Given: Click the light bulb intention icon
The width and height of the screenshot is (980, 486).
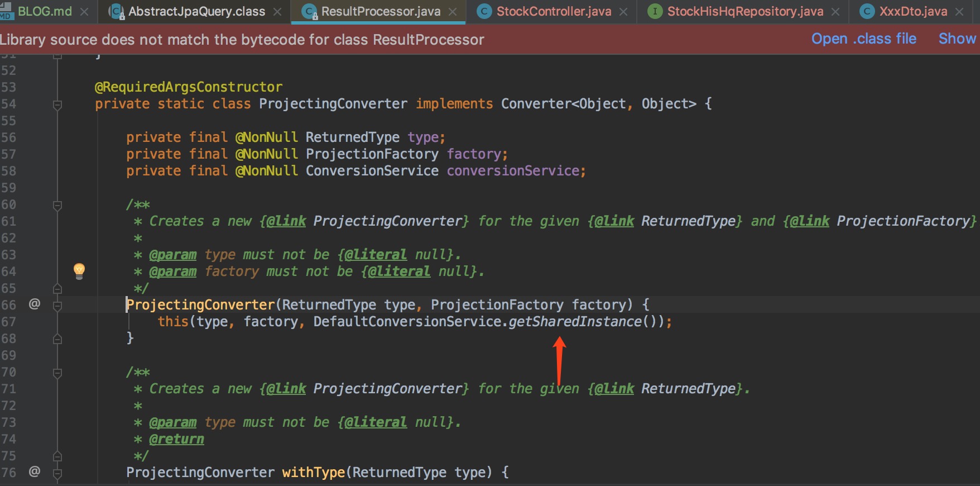Looking at the screenshot, I should pos(79,271).
